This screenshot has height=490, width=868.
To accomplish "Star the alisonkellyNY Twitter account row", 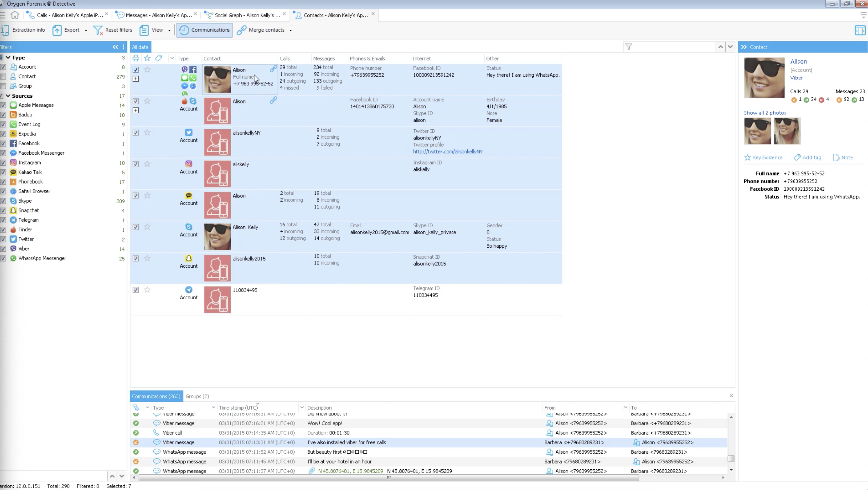I will click(147, 133).
